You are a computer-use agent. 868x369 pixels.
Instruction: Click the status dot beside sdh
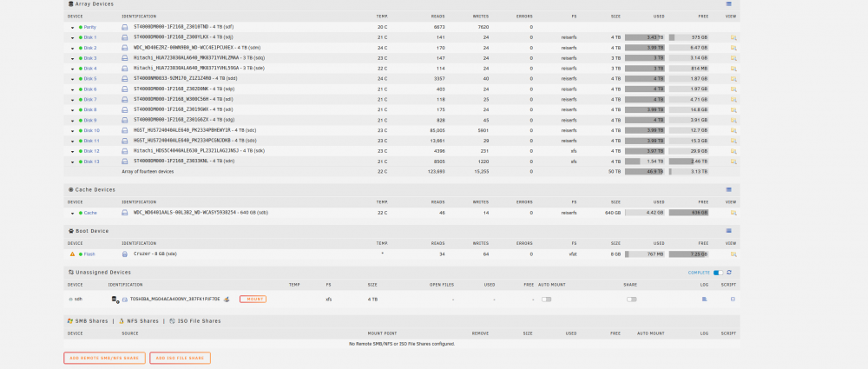point(71,300)
